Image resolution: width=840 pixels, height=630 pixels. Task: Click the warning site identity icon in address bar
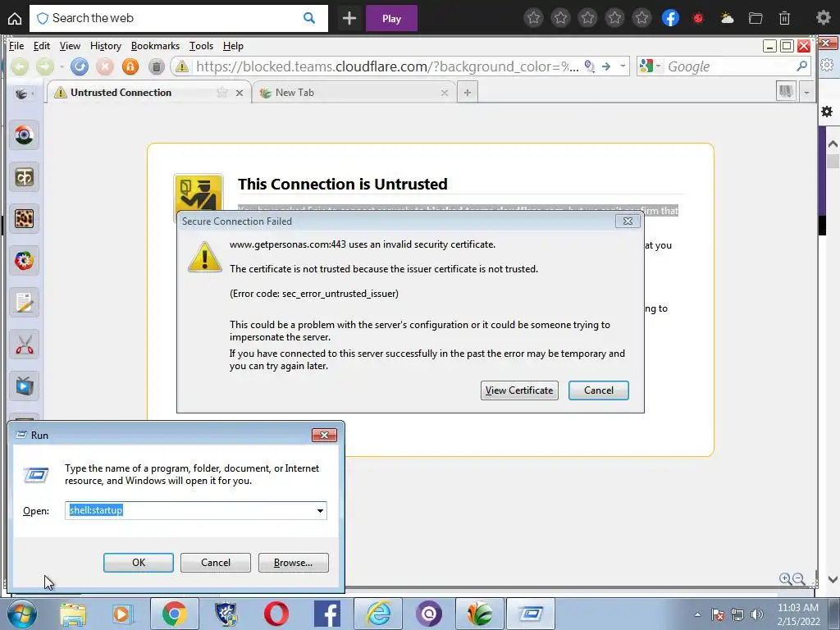182,66
